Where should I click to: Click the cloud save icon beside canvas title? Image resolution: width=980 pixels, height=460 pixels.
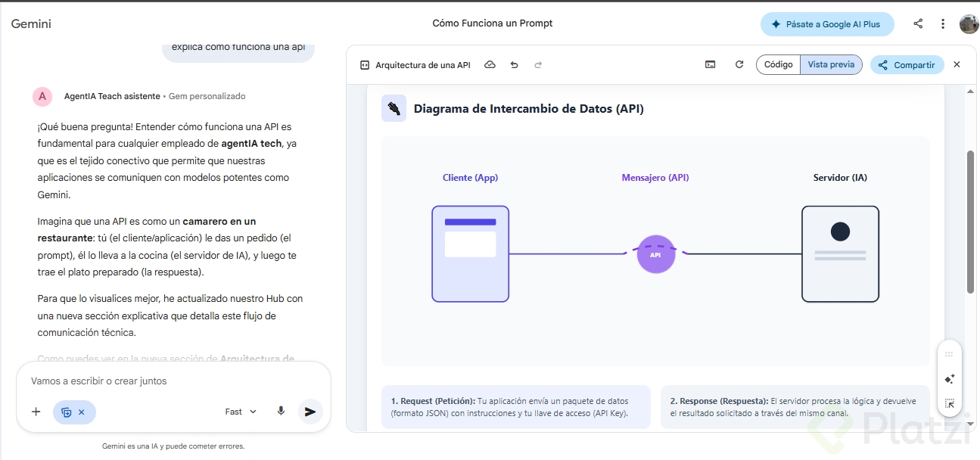490,65
